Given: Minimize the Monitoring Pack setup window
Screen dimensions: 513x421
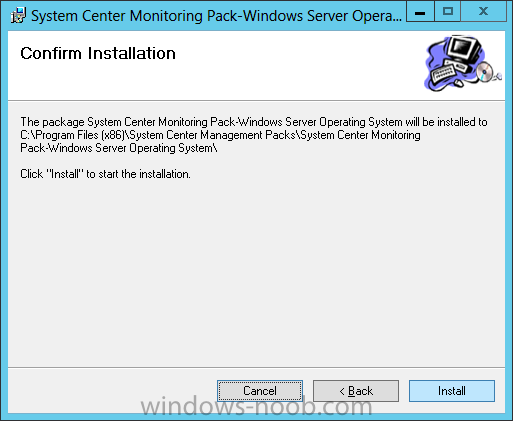Looking at the screenshot, I should [x=420, y=12].
